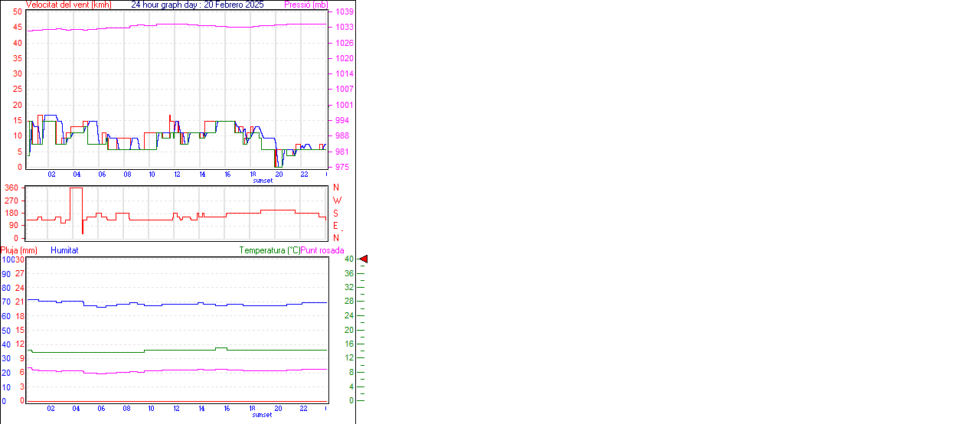Image resolution: width=980 pixels, height=424 pixels.
Task: Click the 'sunset' marker under bottom chart
Action: pyautogui.click(x=263, y=415)
